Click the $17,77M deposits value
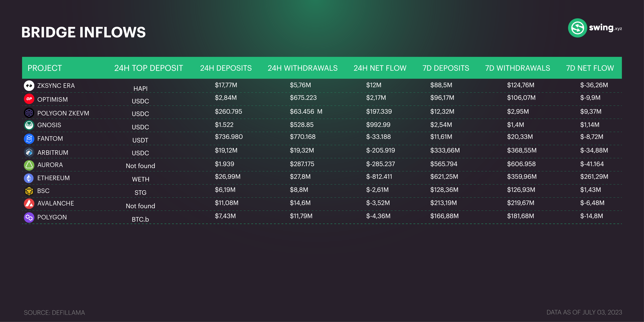The height and width of the screenshot is (322, 644). (226, 85)
